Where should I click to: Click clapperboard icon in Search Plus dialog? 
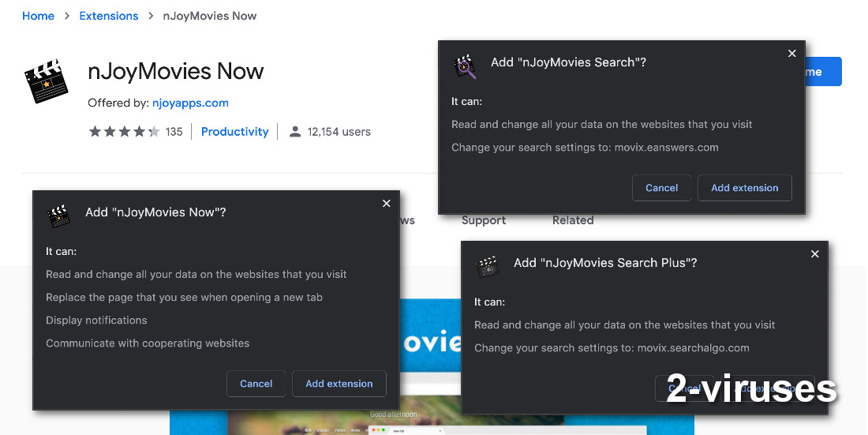coord(487,267)
